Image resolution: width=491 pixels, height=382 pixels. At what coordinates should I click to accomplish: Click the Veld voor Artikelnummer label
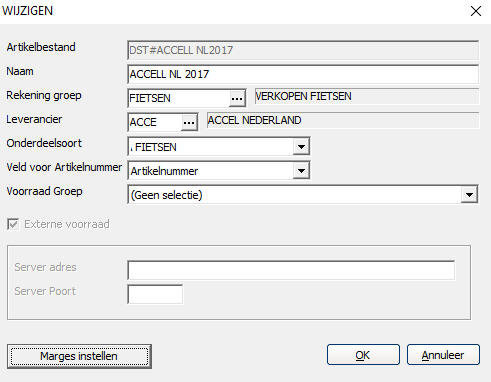click(64, 167)
